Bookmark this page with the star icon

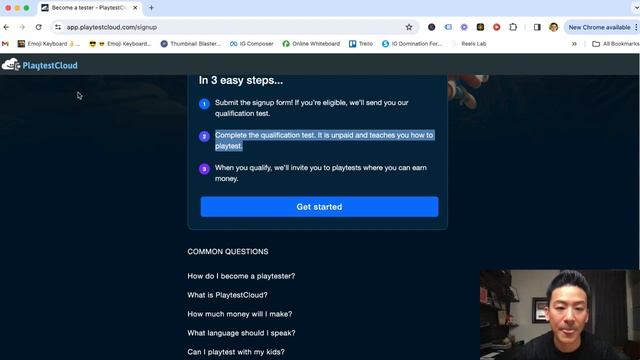coord(409,27)
